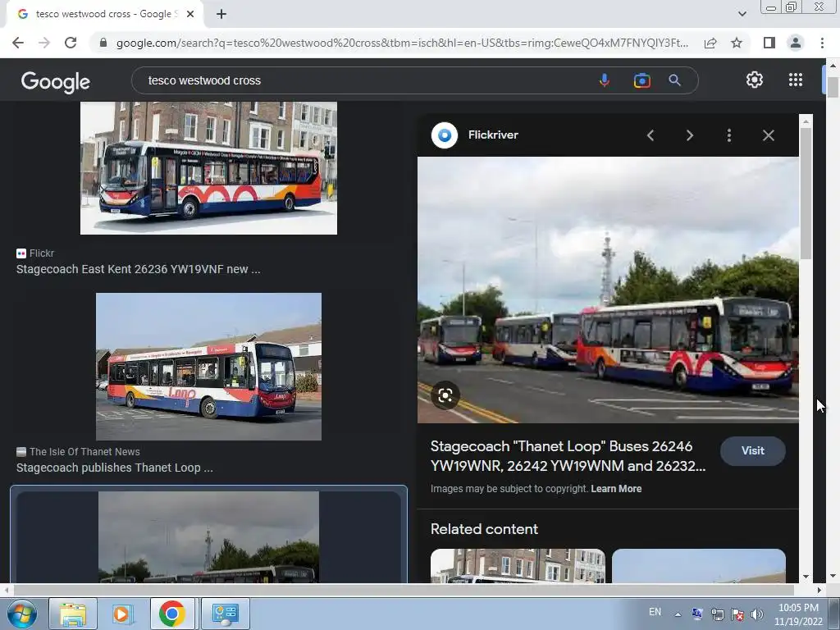Click the EN language indicator
840x630 pixels.
655,612
